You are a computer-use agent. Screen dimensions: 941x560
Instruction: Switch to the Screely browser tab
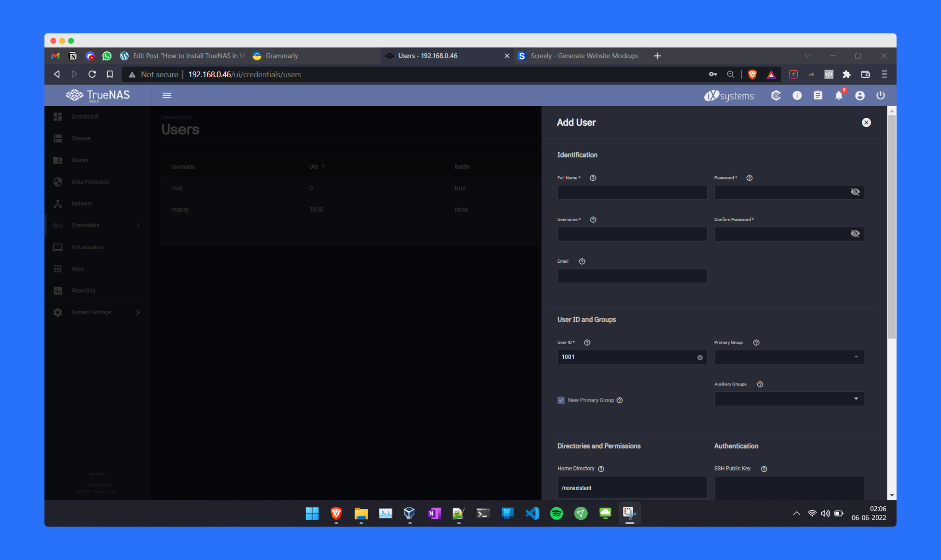[x=584, y=56]
